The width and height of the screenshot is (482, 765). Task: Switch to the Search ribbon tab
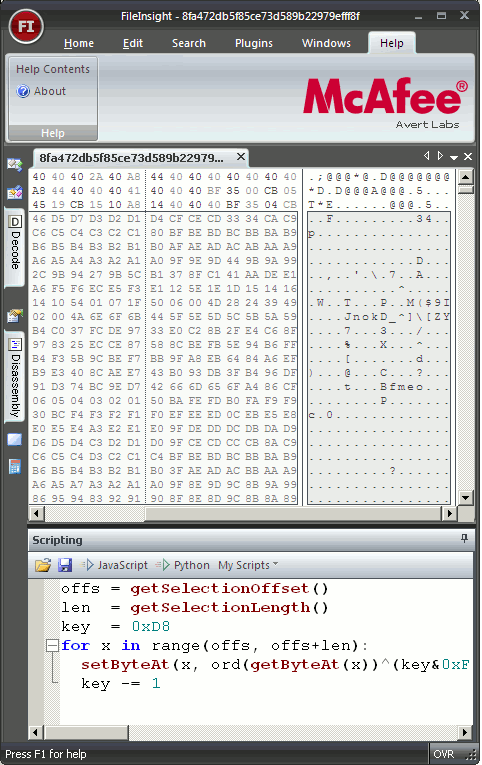(x=189, y=43)
